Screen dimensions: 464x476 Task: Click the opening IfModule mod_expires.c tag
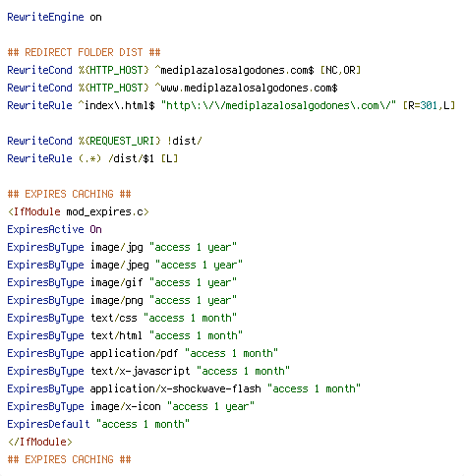(x=79, y=211)
